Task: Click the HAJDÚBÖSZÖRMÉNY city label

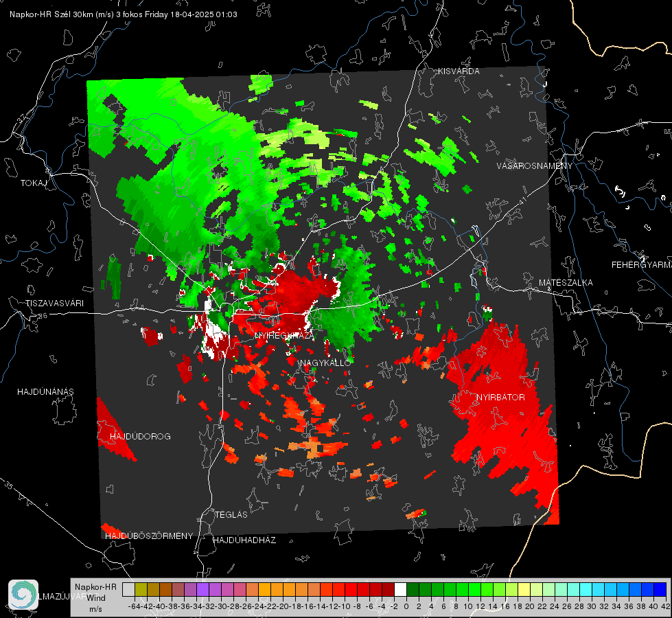Action: point(149,536)
